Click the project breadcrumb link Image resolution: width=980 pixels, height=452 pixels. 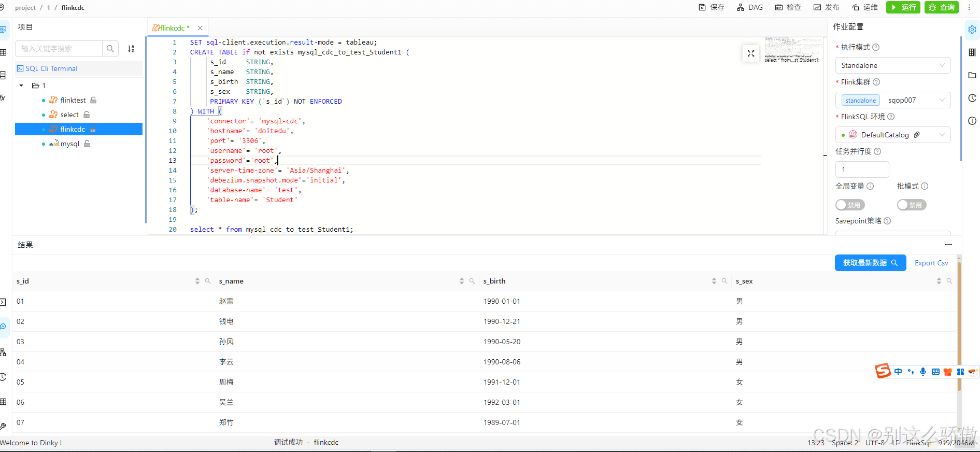25,8
